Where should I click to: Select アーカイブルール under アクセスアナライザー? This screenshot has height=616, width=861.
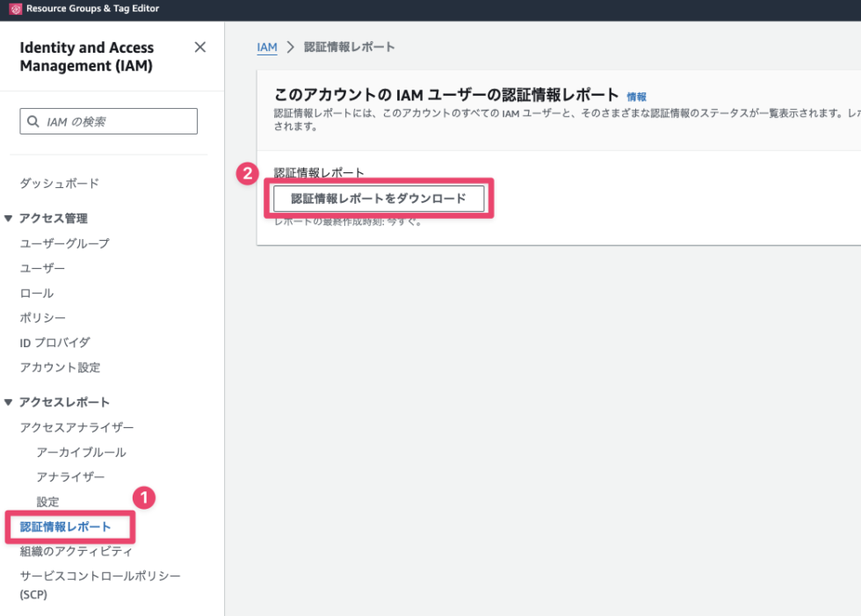(81, 452)
